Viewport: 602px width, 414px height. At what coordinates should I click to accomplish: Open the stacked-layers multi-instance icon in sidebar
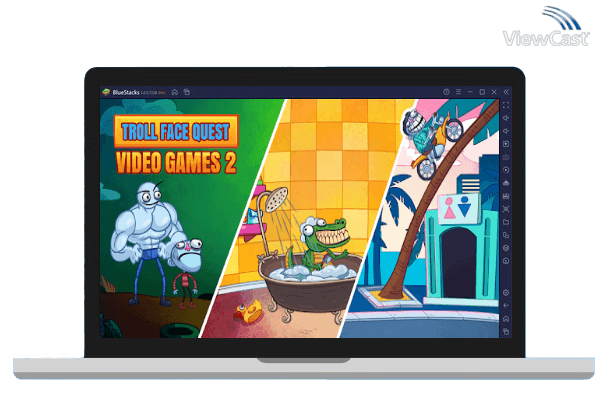(x=506, y=248)
